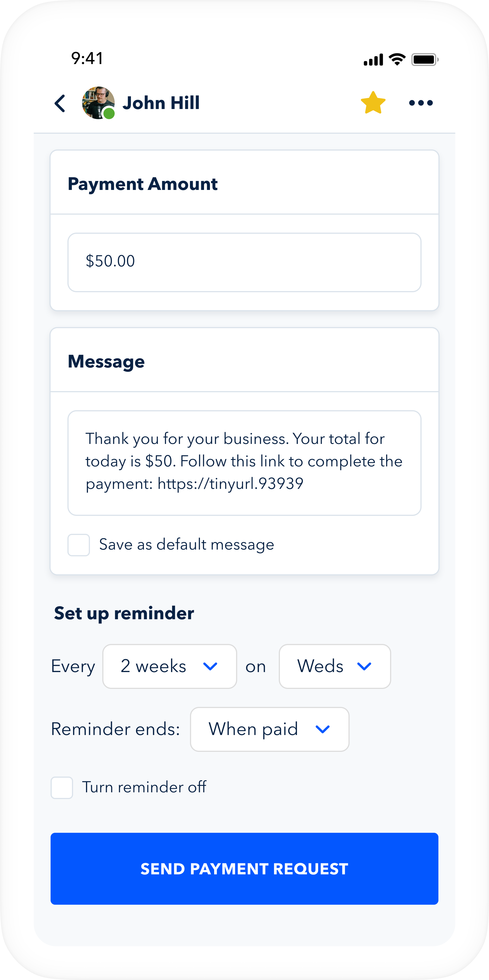This screenshot has height=980, width=489.
Task: Check the Save as default message box
Action: pos(79,545)
